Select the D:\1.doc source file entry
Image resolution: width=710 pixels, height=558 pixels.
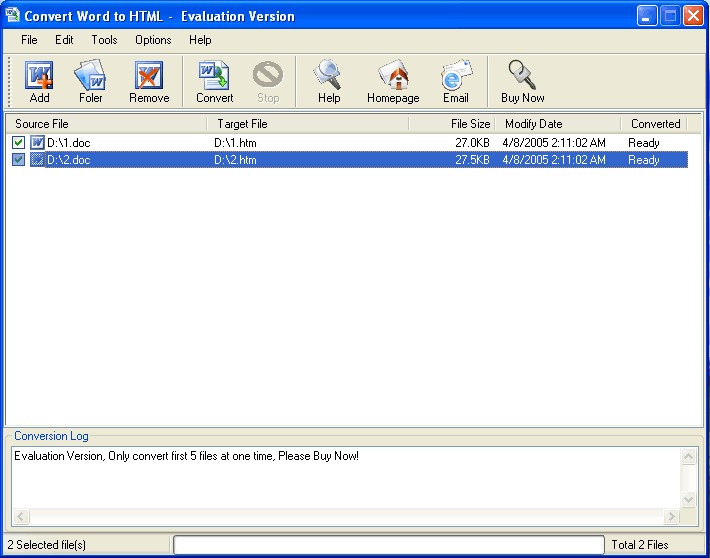tap(68, 143)
